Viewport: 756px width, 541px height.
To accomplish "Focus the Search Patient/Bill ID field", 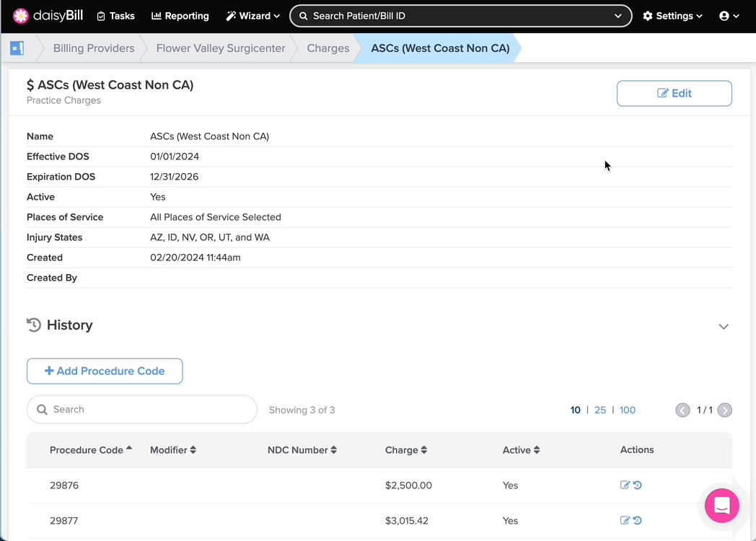I will tap(460, 16).
